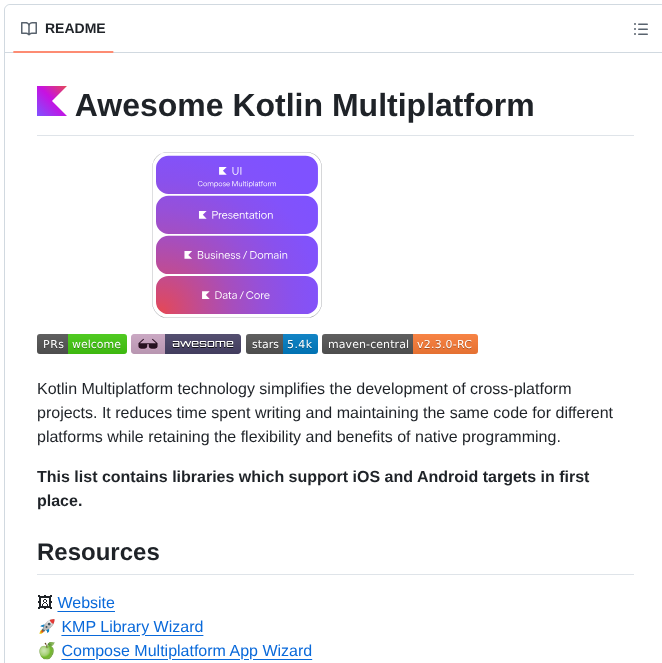Image resolution: width=662 pixels, height=663 pixels.
Task: Click the UI Compose Multiplatform layer block
Action: [x=237, y=175]
